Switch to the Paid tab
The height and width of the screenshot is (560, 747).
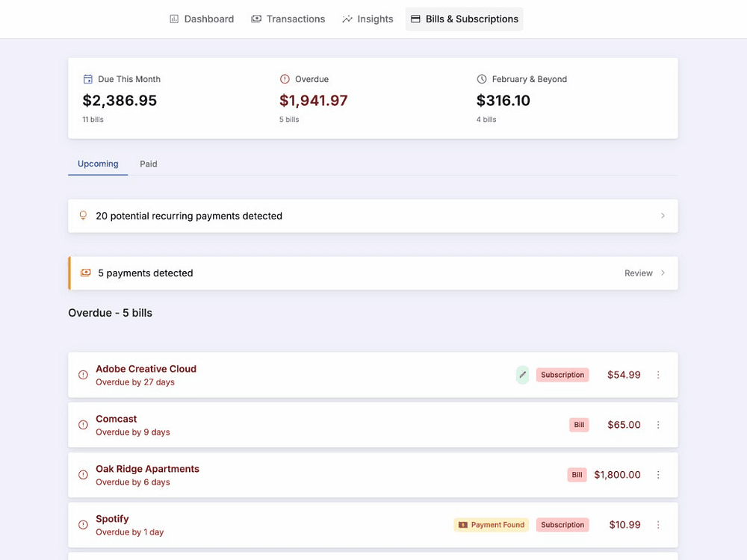149,164
